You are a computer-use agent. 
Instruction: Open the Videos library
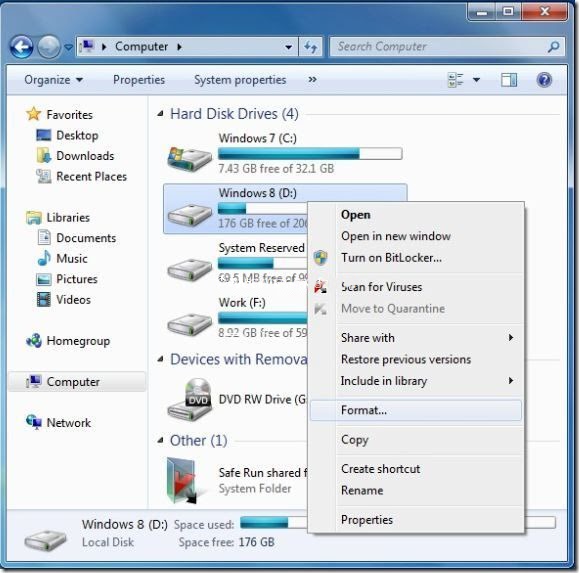64,299
